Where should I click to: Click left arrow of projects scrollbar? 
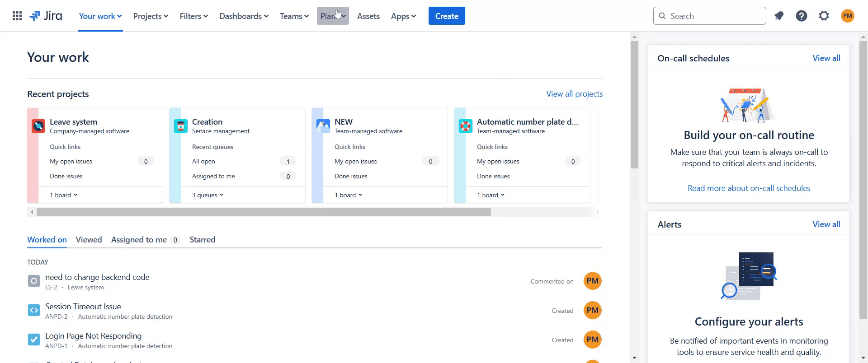tap(31, 212)
